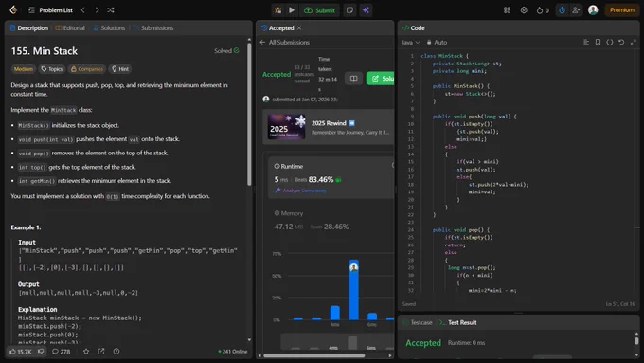This screenshot has height=363, width=644.
Task: Open the settings gear icon
Action: [x=524, y=10]
